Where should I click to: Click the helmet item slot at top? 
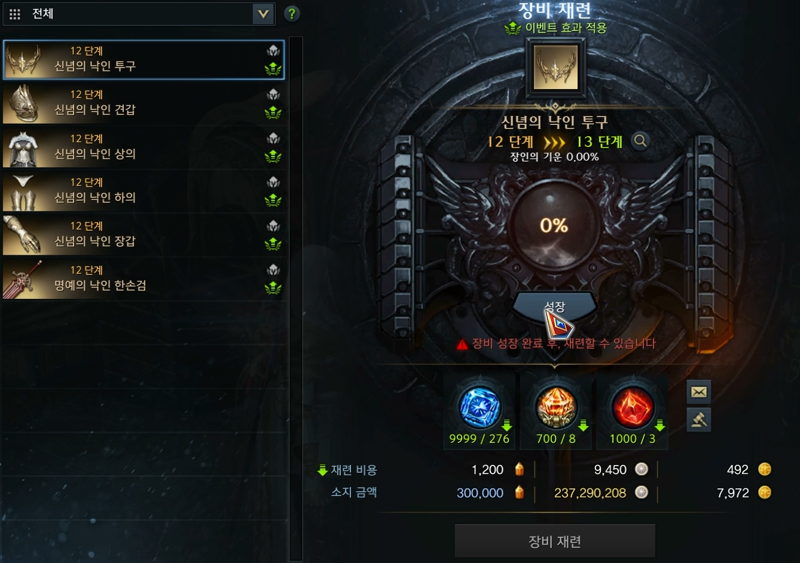[556, 68]
